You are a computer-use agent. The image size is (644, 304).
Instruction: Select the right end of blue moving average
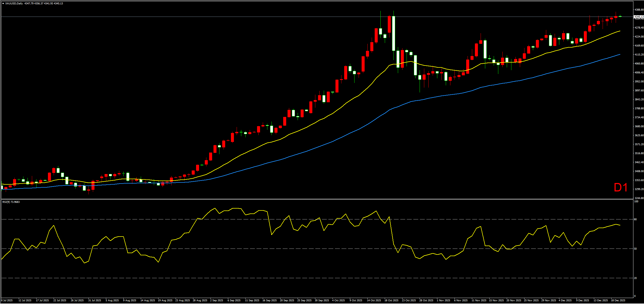coord(620,54)
